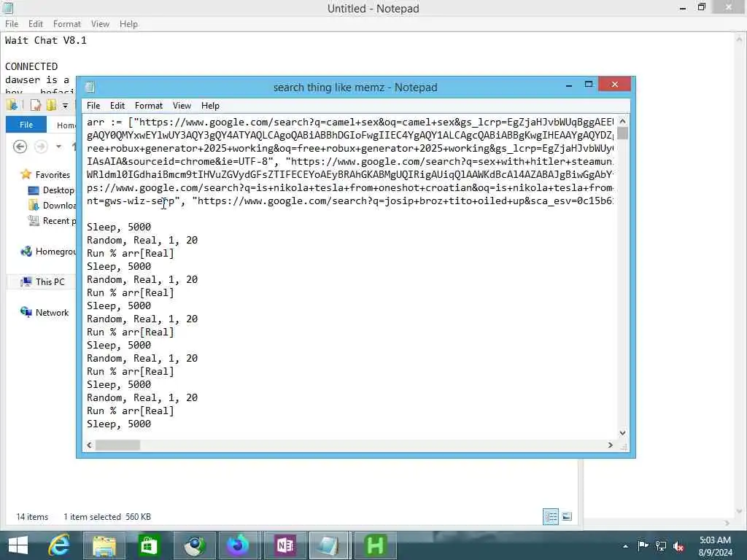Click muted volume tray icon
This screenshot has height=560, width=747.
click(679, 545)
